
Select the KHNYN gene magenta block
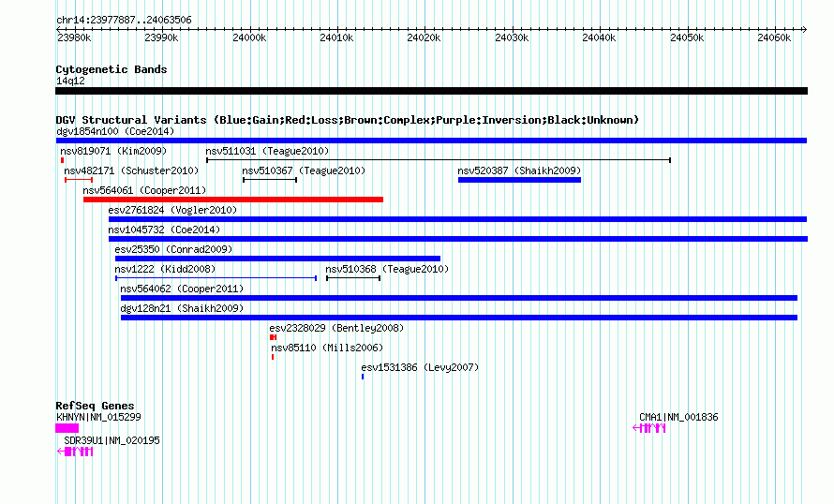coord(67,428)
